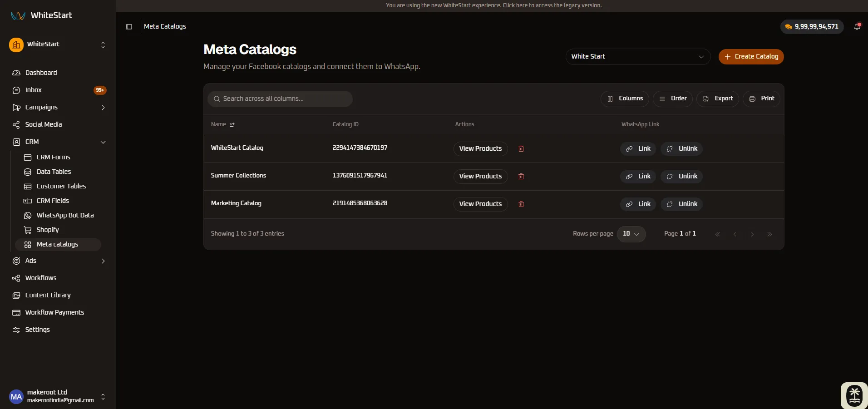Go to last page arrow
Image resolution: width=868 pixels, height=409 pixels.
(x=769, y=234)
